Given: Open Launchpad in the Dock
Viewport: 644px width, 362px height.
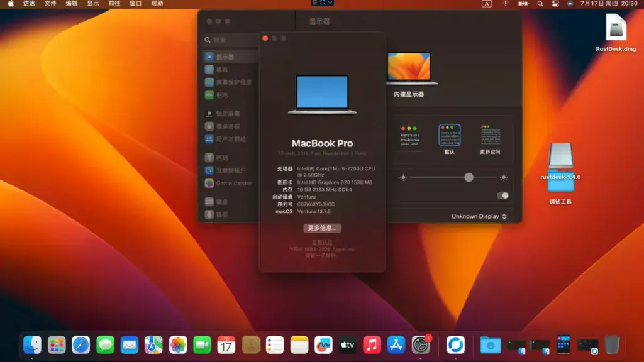Looking at the screenshot, I should click(56, 345).
